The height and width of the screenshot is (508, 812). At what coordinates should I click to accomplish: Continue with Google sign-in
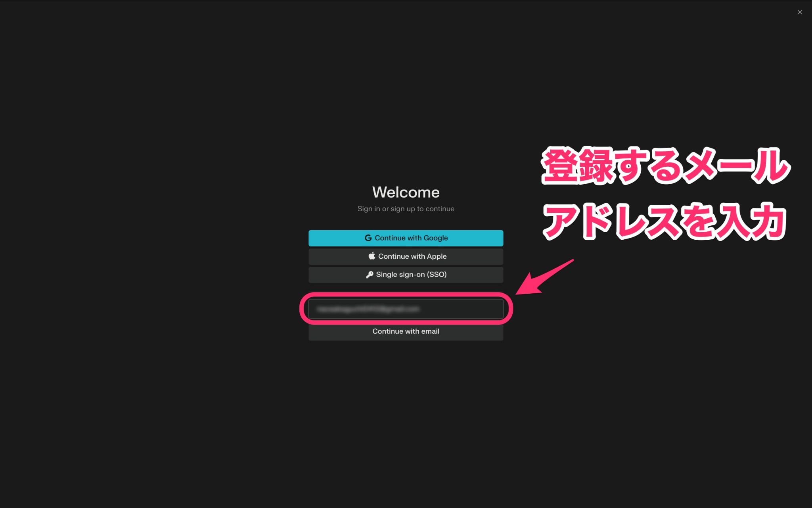click(406, 238)
